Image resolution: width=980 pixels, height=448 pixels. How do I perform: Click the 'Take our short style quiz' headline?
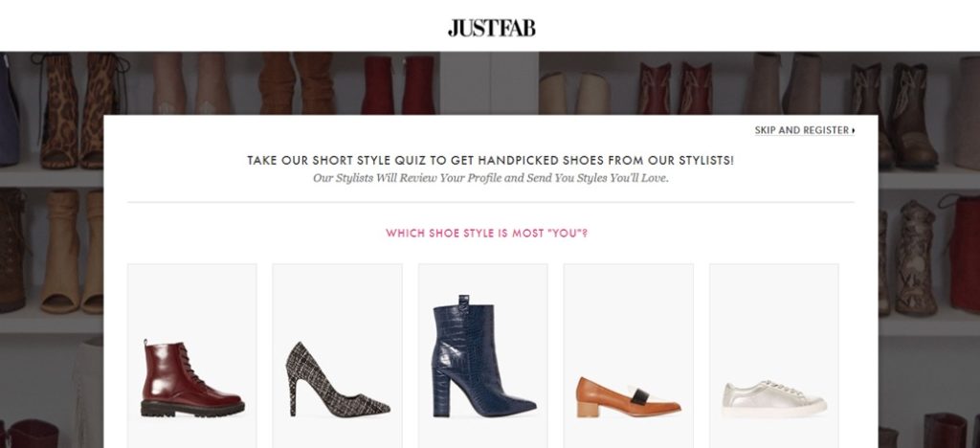491,161
